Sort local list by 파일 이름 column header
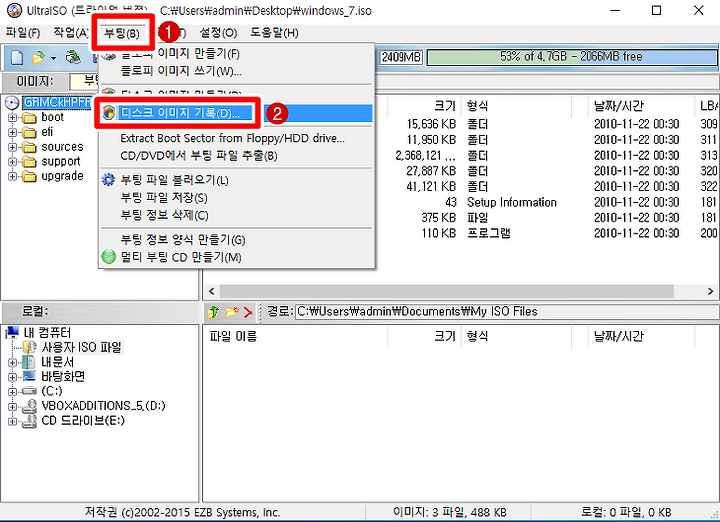Screen dimensions: 720x522 click(296, 337)
